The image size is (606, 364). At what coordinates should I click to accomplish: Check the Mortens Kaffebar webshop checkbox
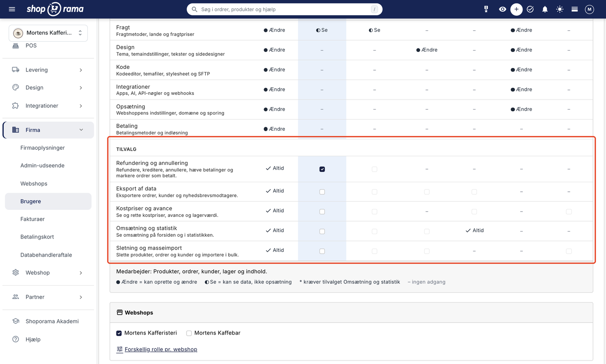coord(189,333)
